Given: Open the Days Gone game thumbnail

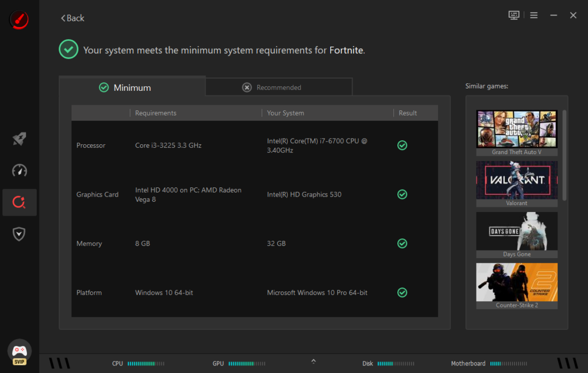Looking at the screenshot, I should click(x=517, y=231).
